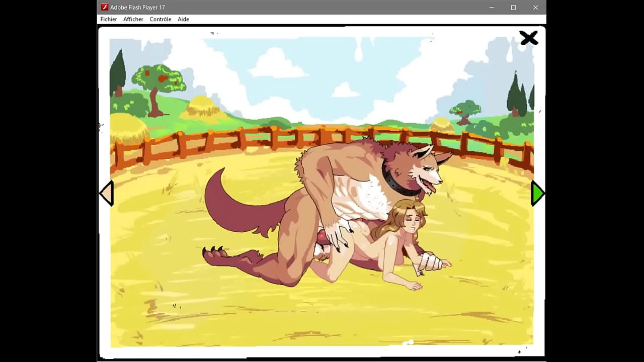Click the tan previous arrow

click(106, 194)
